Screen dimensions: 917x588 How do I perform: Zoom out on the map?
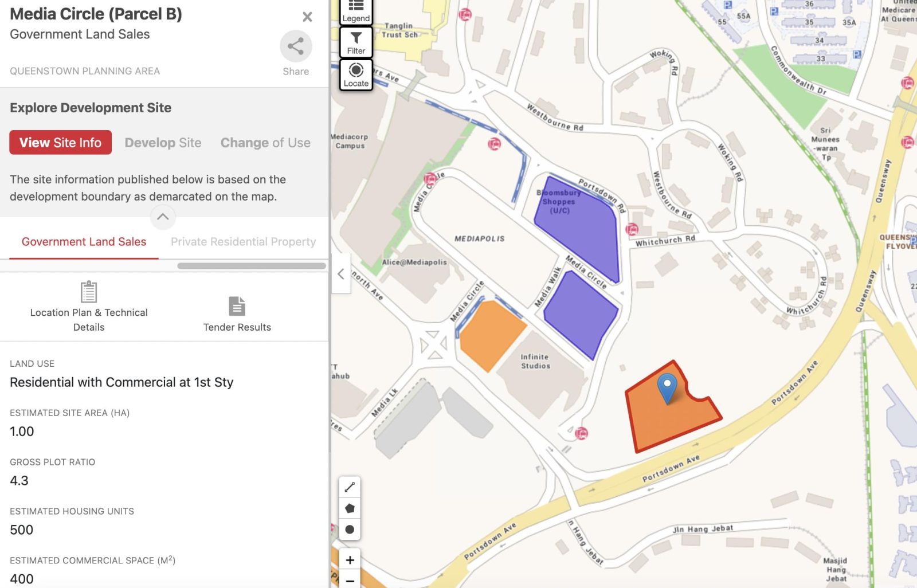point(350,581)
